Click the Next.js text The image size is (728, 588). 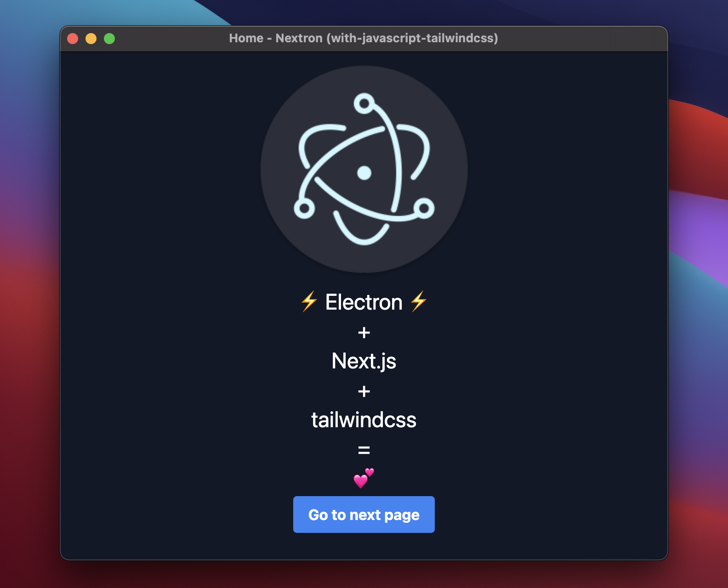click(x=364, y=361)
